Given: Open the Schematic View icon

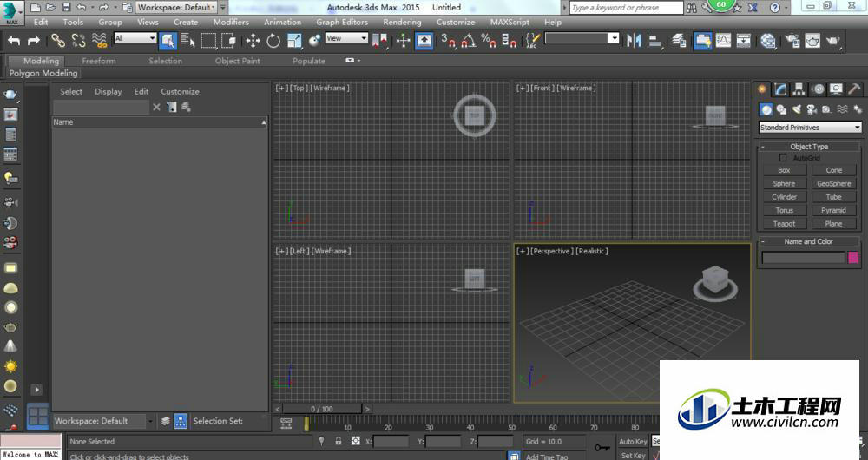Looking at the screenshot, I should click(744, 41).
